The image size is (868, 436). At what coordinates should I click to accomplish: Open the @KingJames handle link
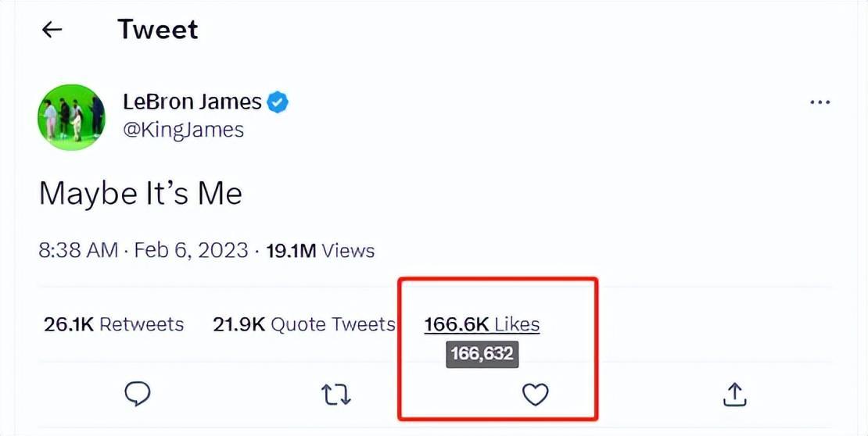coord(183,129)
